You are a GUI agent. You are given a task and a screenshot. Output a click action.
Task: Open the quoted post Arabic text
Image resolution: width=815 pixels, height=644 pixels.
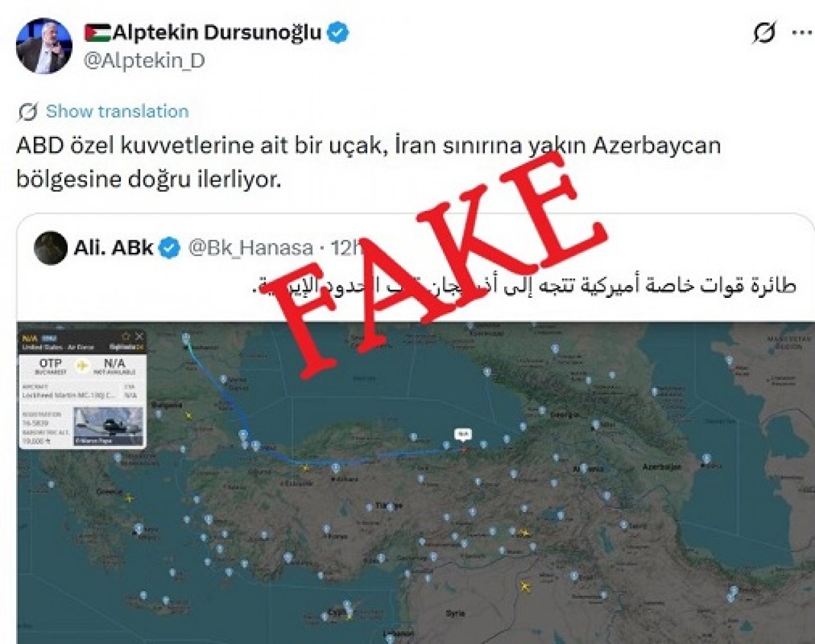523,286
